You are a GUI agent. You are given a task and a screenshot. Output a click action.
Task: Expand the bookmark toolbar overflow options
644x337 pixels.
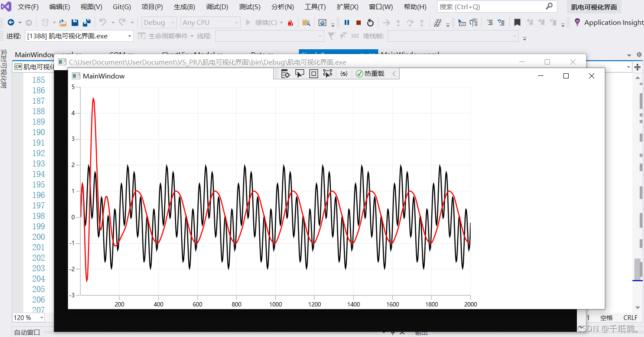[x=563, y=24]
